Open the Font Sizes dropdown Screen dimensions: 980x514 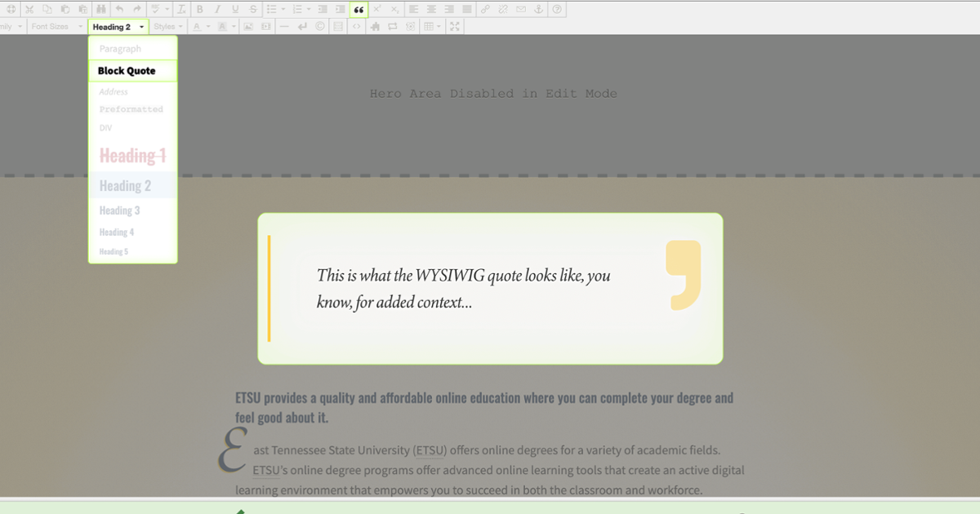pos(54,26)
